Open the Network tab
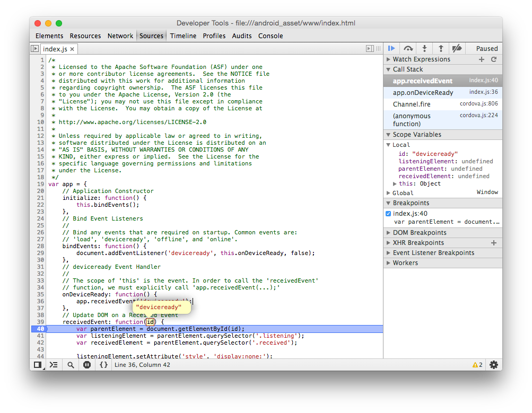Screen dimensions: 532x413 (x=120, y=36)
